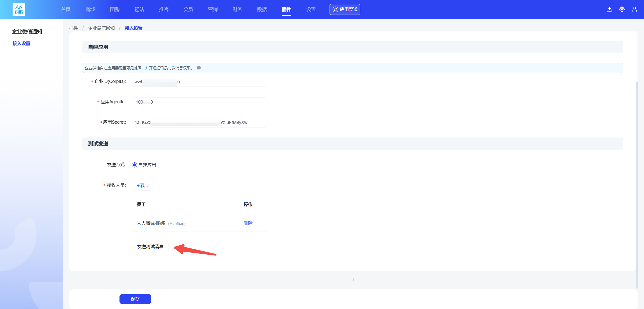
Task: Open the download icon in header
Action: 609,9
